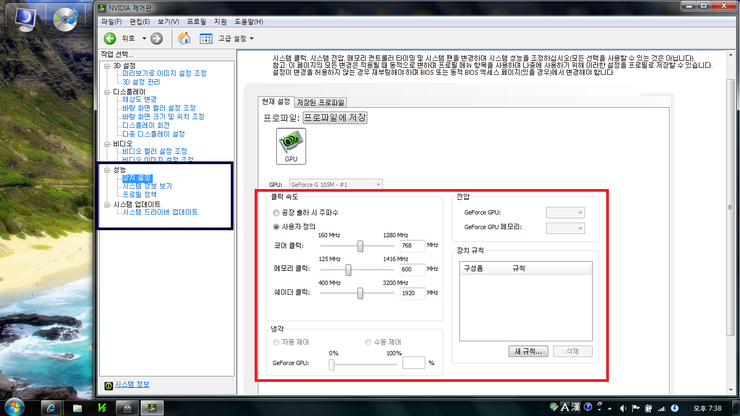
Task: Click the green V3 taskbar icon
Action: [x=102, y=408]
